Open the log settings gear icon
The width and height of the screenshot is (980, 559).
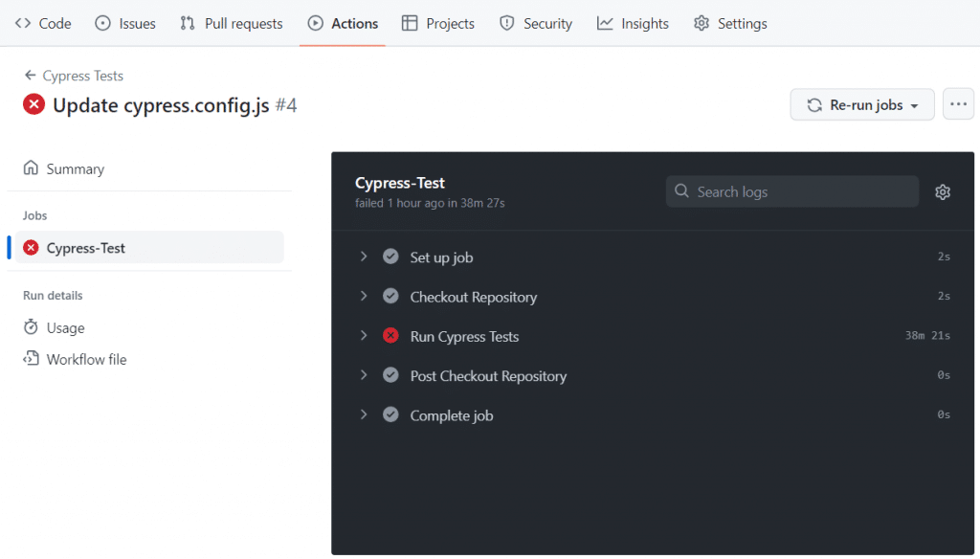pyautogui.click(x=943, y=191)
